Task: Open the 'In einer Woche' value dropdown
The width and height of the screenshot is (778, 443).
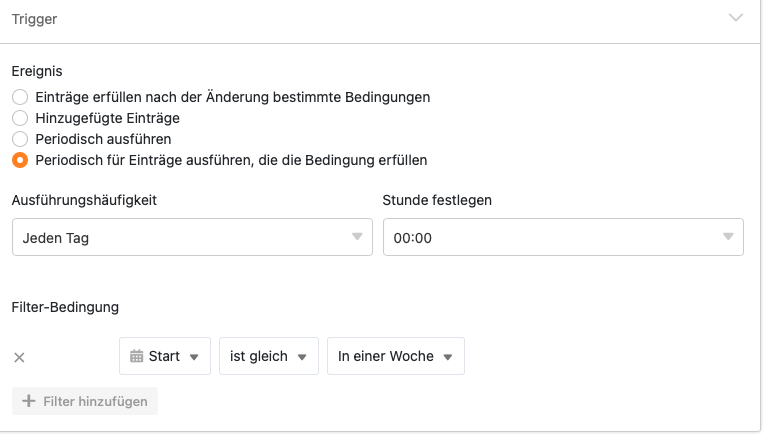Action: pyautogui.click(x=395, y=356)
